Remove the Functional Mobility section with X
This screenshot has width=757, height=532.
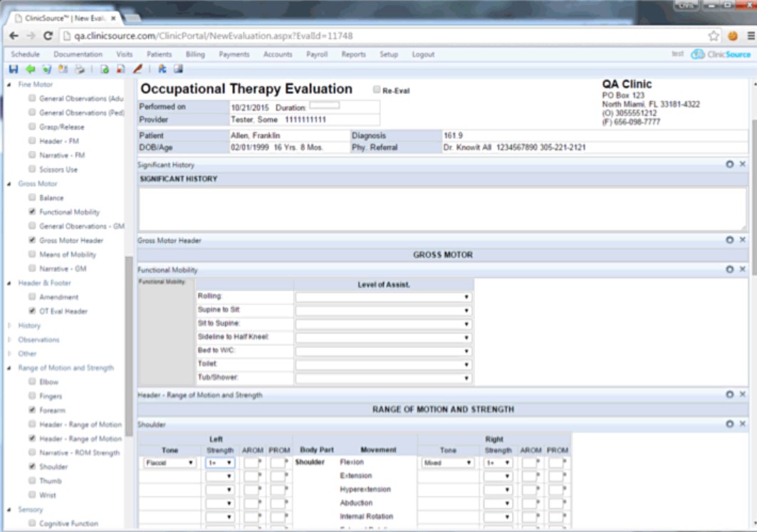point(743,269)
